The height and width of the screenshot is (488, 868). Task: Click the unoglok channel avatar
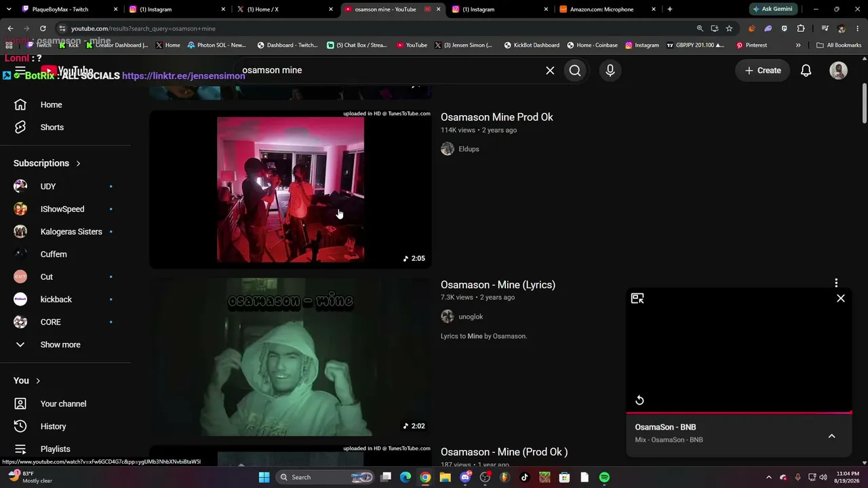point(448,317)
